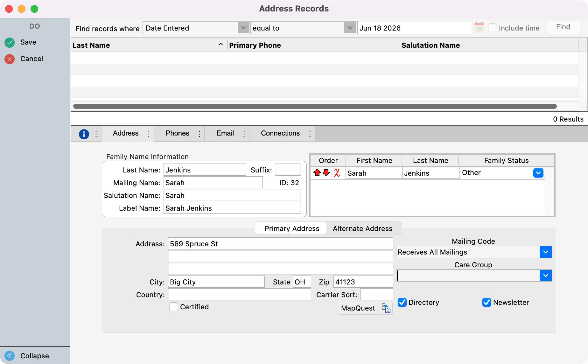This screenshot has height=364, width=588.
Task: Sort by Salutation Name column header
Action: coord(489,45)
